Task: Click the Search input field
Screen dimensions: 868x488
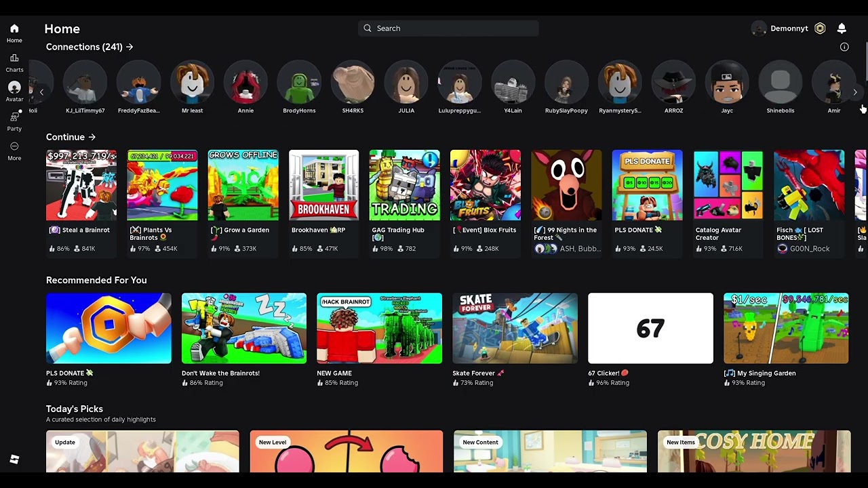Action: [x=448, y=28]
